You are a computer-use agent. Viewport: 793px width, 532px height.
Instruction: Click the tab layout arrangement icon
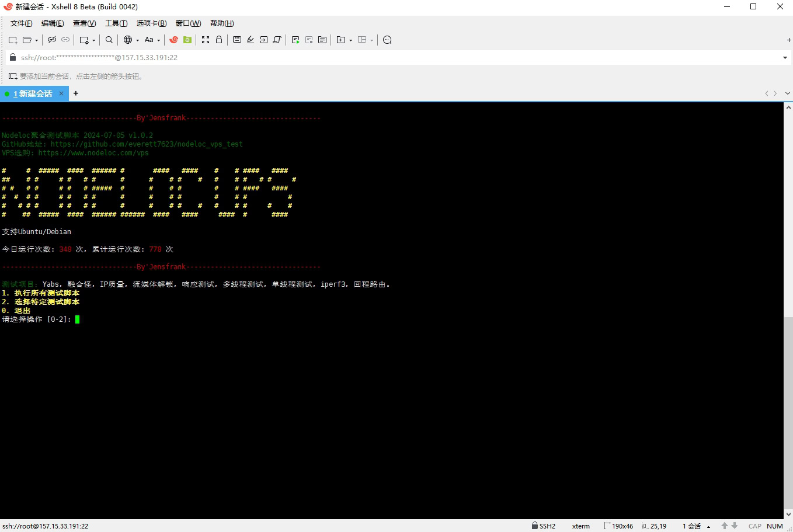coord(362,40)
